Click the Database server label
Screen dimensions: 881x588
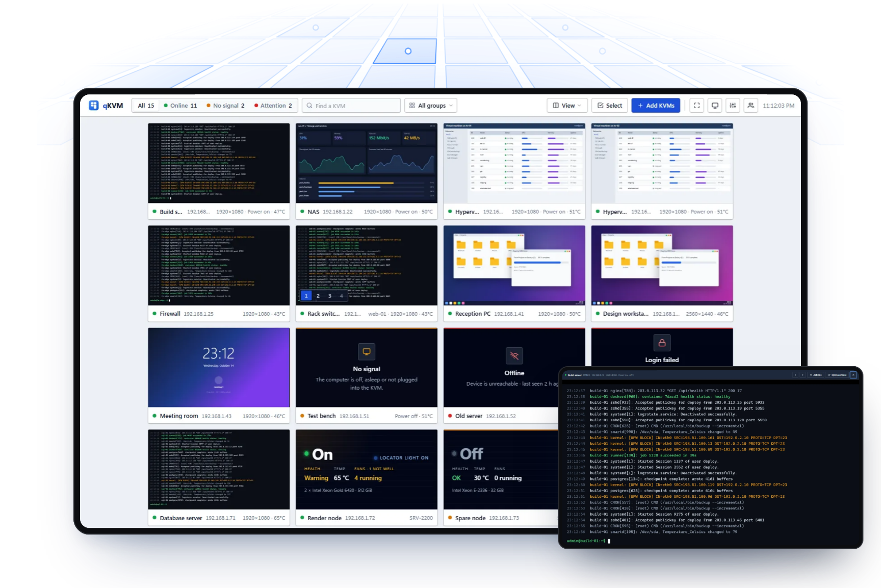point(181,518)
